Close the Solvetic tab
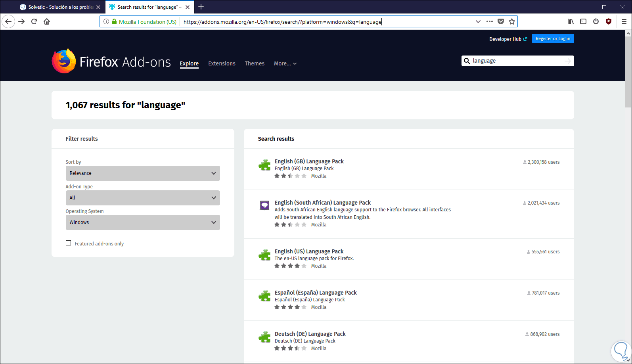 [98, 7]
